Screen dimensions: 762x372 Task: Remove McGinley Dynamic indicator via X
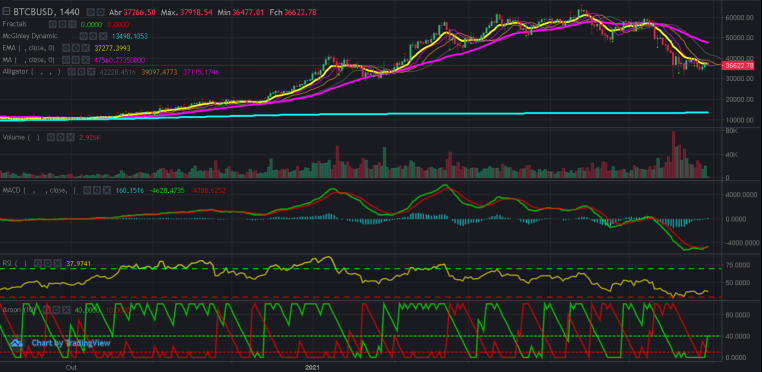pos(103,36)
